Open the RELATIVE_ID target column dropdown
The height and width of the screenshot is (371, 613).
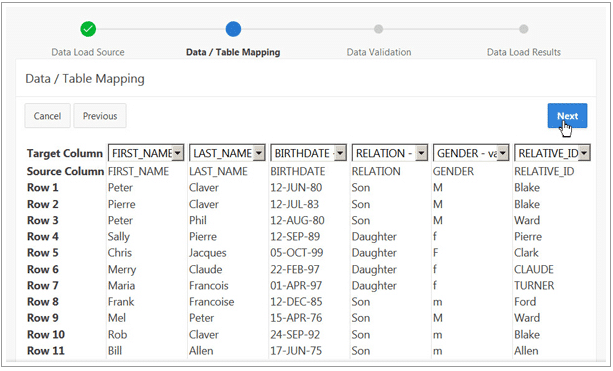point(552,153)
